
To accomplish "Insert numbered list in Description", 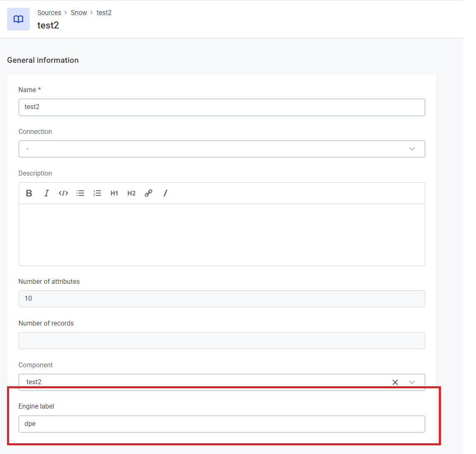I will (97, 193).
